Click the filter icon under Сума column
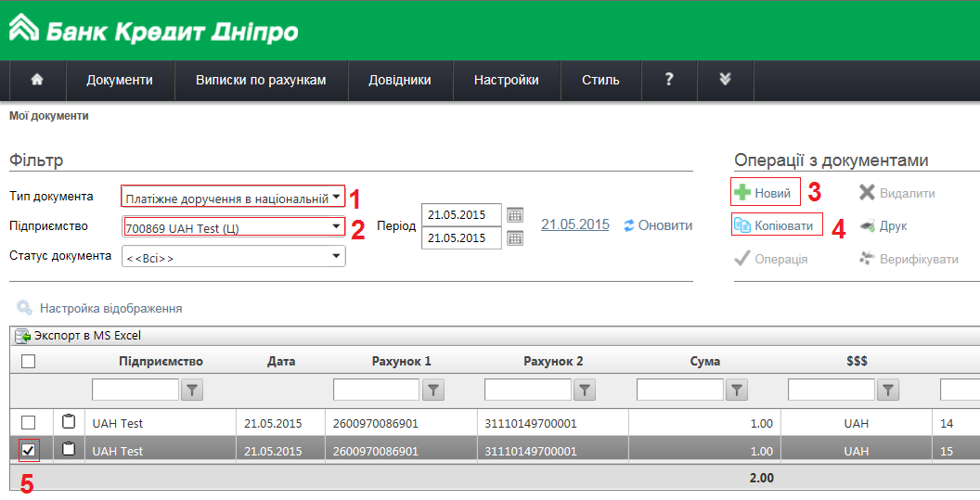 click(736, 391)
